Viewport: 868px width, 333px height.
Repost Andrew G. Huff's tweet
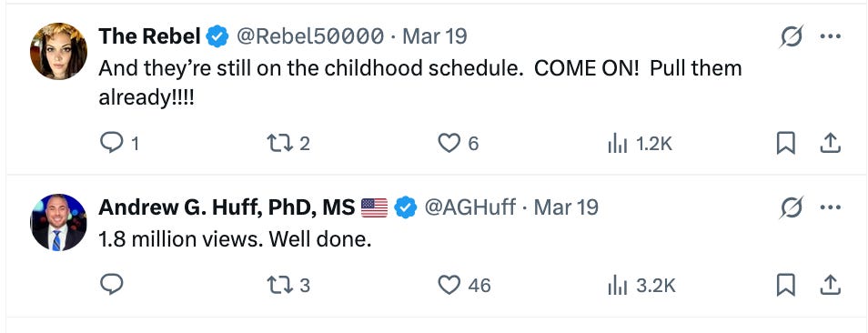[x=288, y=286]
